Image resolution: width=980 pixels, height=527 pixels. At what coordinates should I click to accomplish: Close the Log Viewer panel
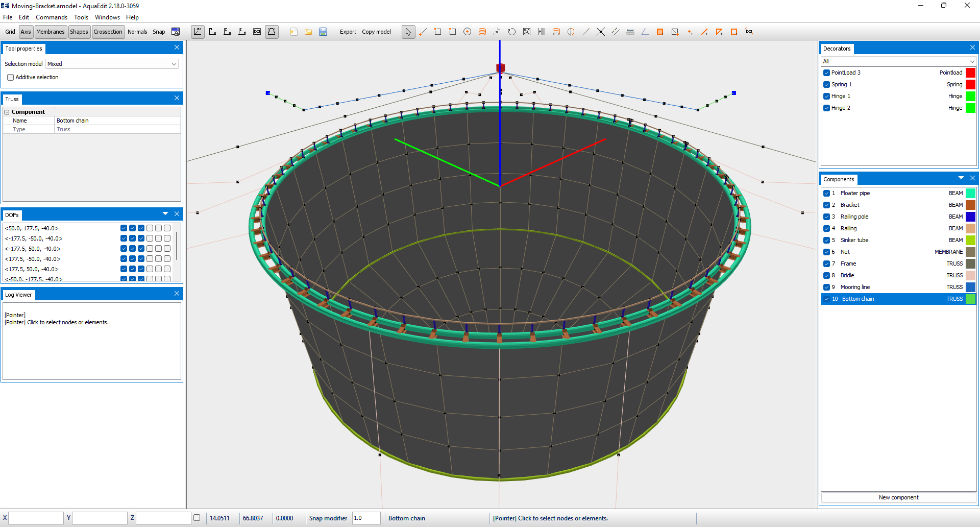click(x=177, y=294)
